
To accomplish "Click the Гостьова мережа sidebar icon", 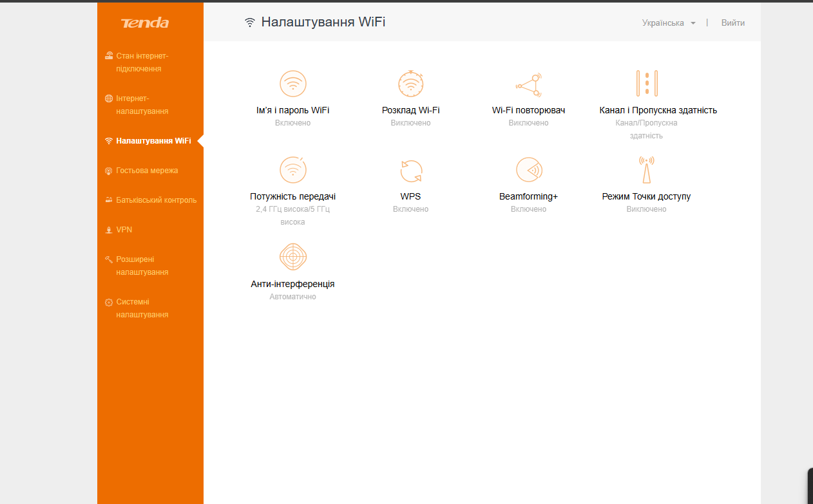I will pyautogui.click(x=109, y=171).
